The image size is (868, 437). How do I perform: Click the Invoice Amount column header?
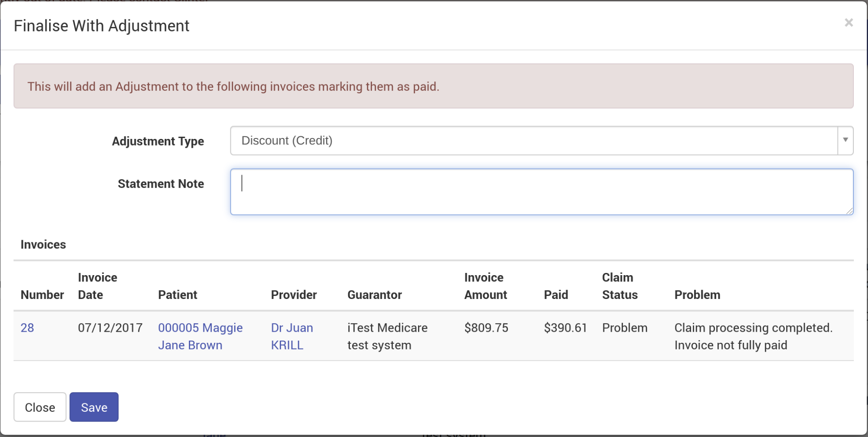click(x=485, y=286)
